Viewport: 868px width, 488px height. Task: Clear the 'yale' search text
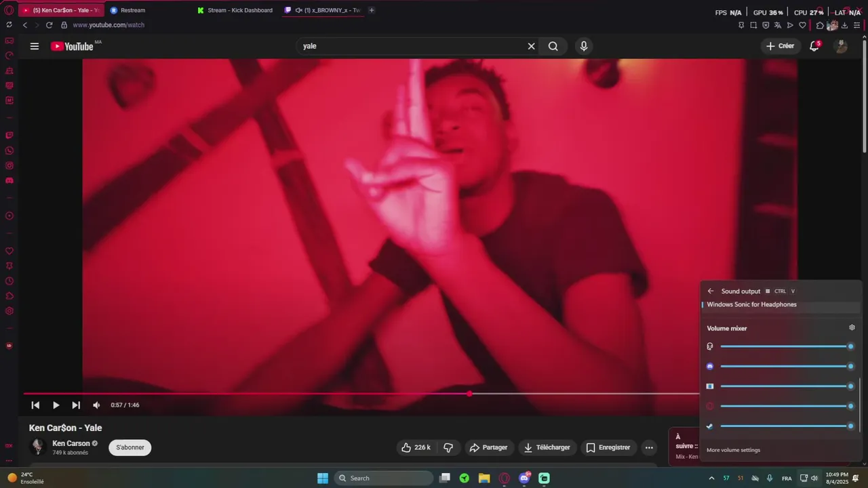click(531, 46)
